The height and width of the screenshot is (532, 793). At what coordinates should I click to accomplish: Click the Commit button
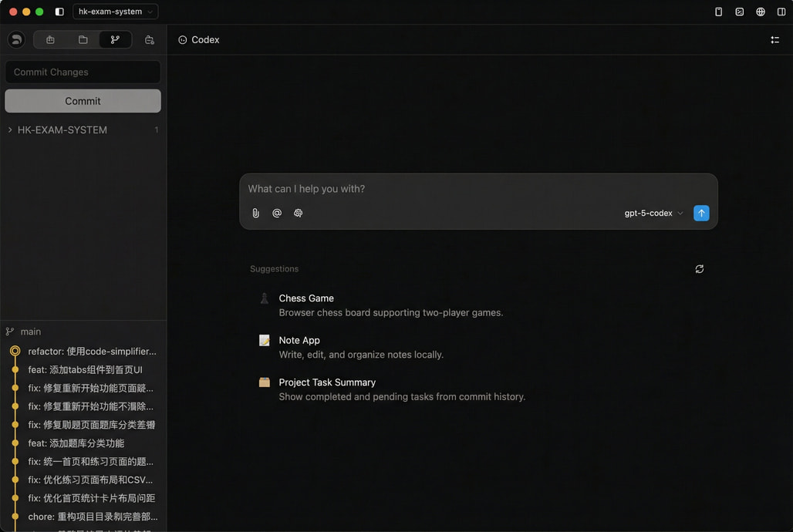point(83,101)
